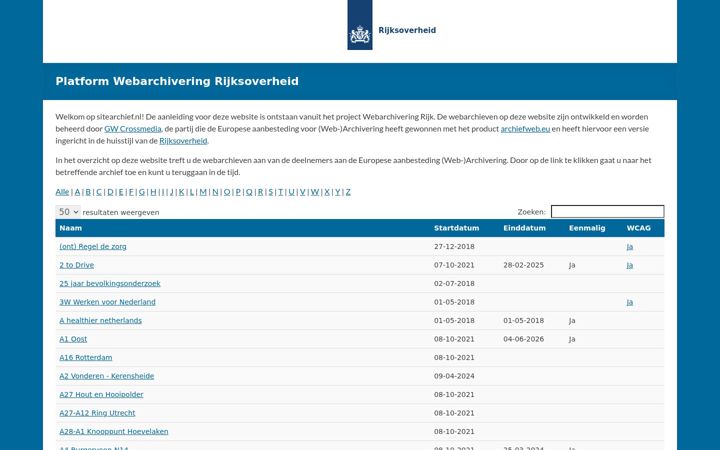Open the 3W Werken voor Nederland archive
Image resolution: width=720 pixels, height=450 pixels.
[x=107, y=302]
